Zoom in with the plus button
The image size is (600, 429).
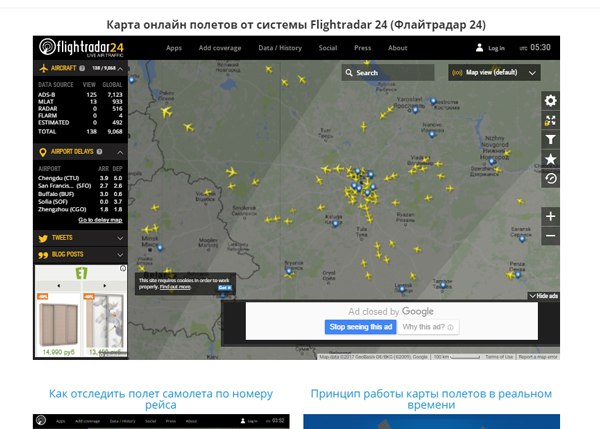pos(550,216)
